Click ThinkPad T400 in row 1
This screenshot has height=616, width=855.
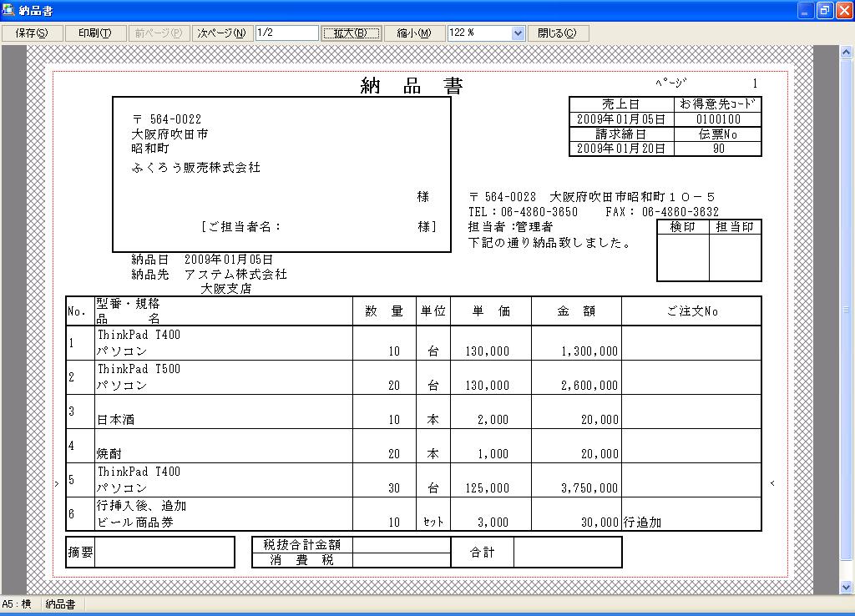[x=139, y=335]
